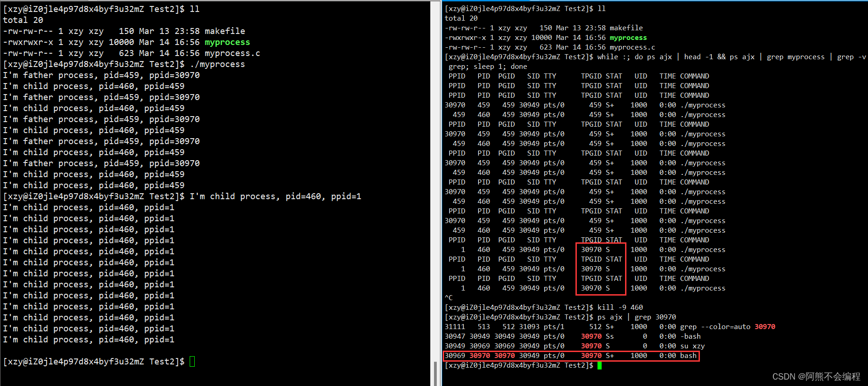This screenshot has height=386, width=868.
Task: Click 'grep; sleep 1; done' continuation line
Action: [x=488, y=67]
